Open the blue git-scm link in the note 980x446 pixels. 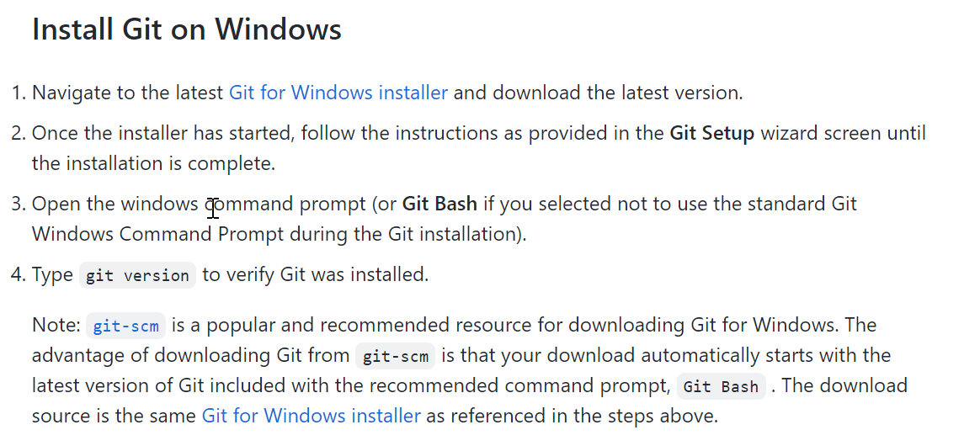tap(125, 326)
